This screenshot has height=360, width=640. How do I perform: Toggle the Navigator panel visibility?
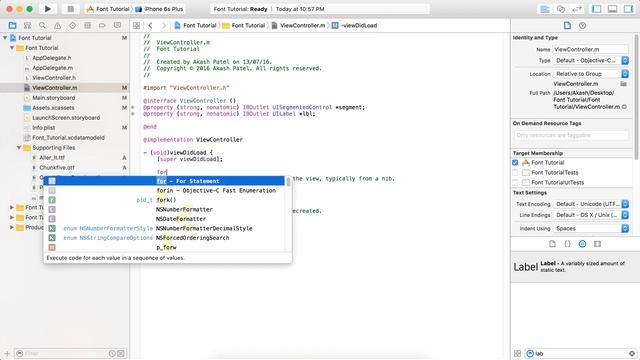[596, 9]
